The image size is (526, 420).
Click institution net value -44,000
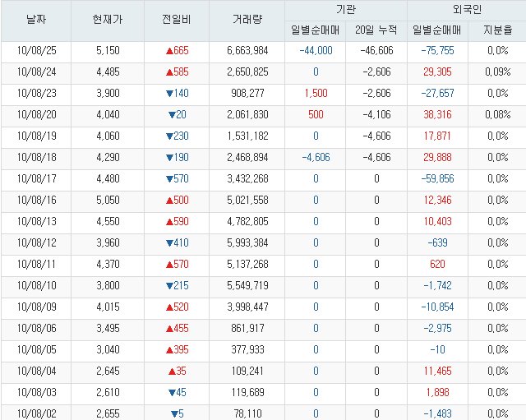(316, 51)
